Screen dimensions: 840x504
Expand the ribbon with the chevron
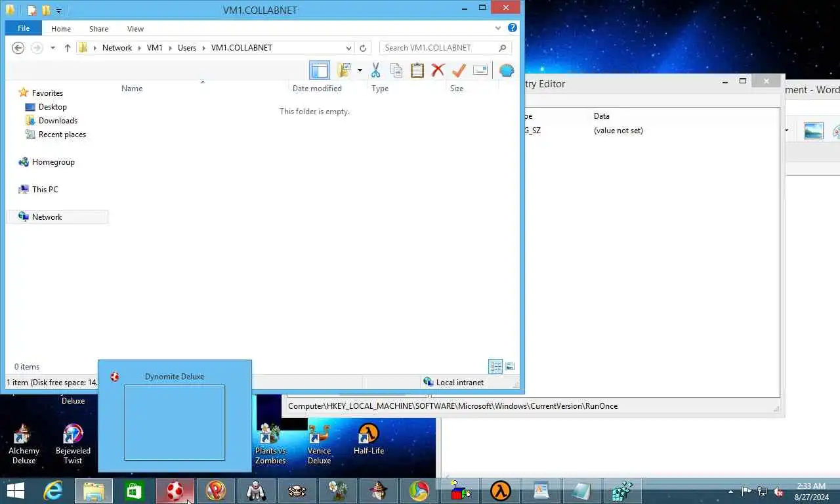[x=499, y=28]
